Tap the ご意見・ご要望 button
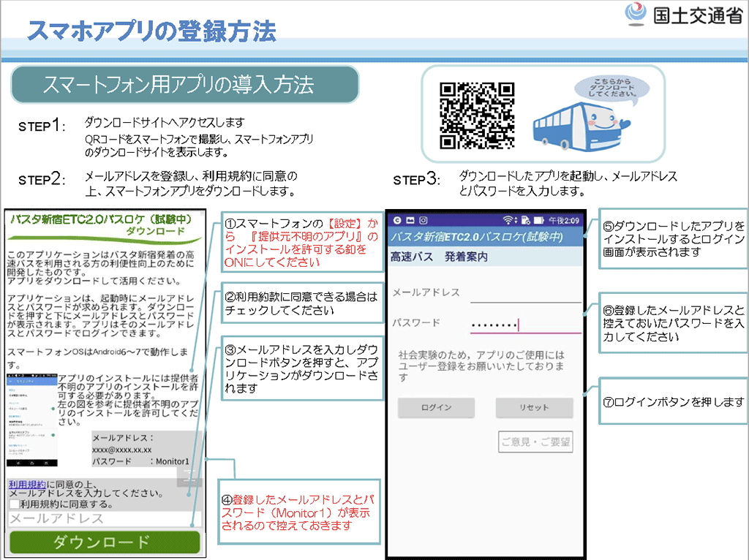This screenshot has width=749, height=560. pos(535,442)
